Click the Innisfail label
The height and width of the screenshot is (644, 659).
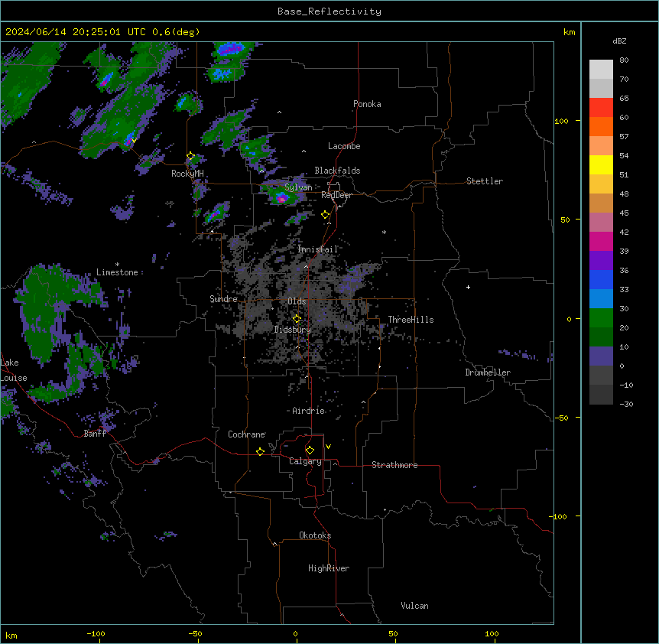click(318, 249)
